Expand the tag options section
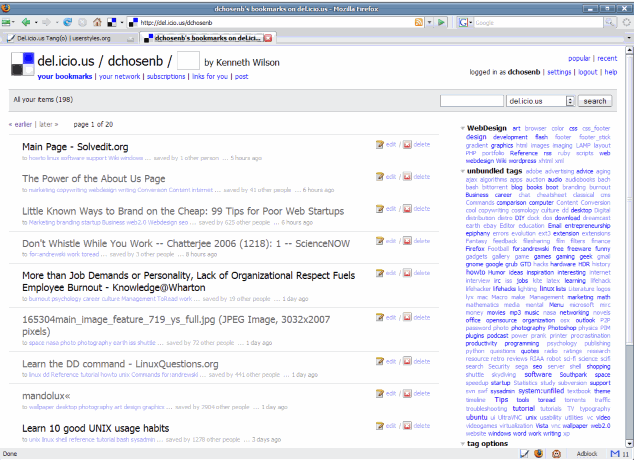 (463, 444)
